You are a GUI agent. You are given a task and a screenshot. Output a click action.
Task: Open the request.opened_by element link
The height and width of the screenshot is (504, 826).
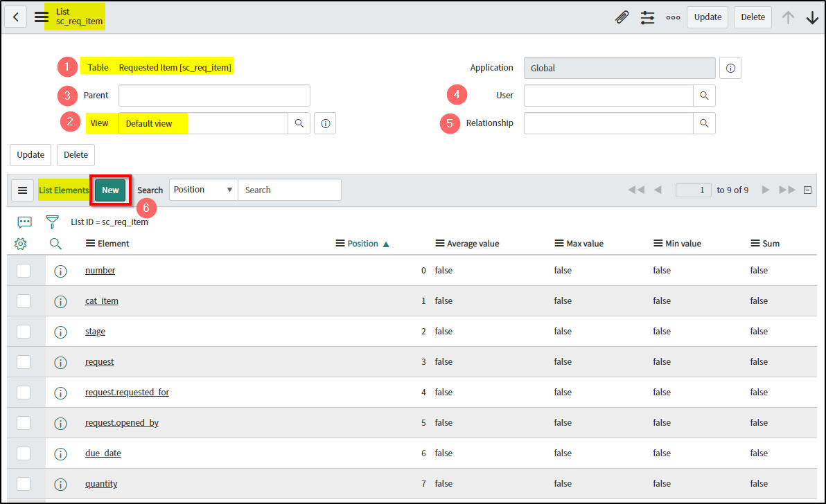tap(122, 422)
